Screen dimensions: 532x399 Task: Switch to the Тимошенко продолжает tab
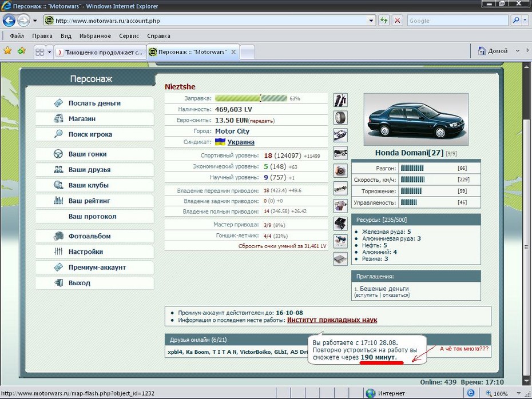(x=101, y=52)
